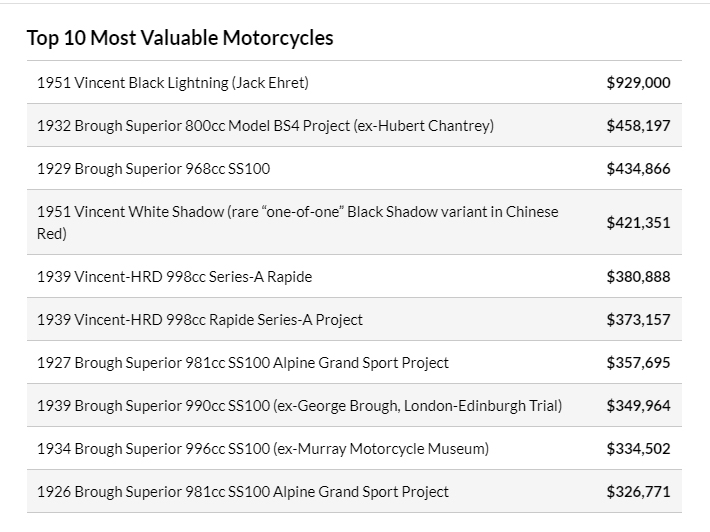710x532 pixels.
Task: Select the 1951 Vincent Black Lightning row
Action: [354, 82]
